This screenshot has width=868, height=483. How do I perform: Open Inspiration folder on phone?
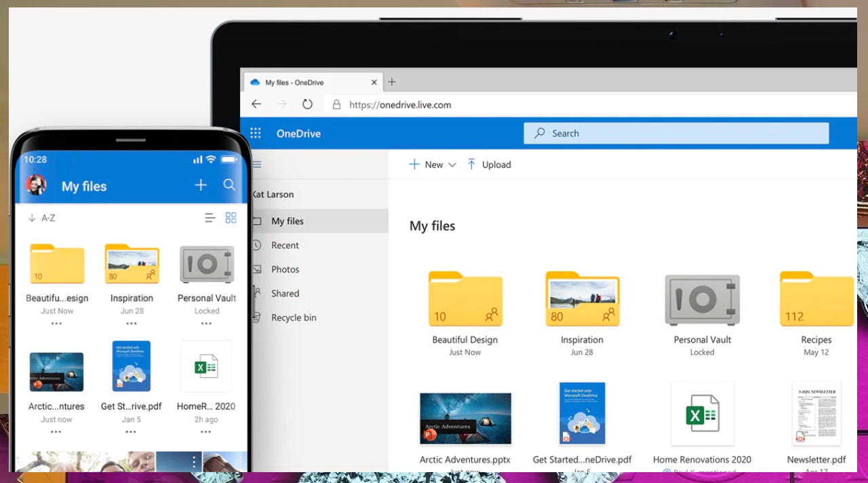[x=132, y=264]
